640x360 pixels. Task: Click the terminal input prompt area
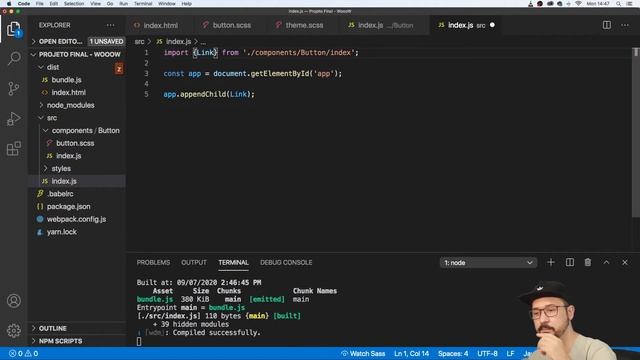click(x=139, y=341)
